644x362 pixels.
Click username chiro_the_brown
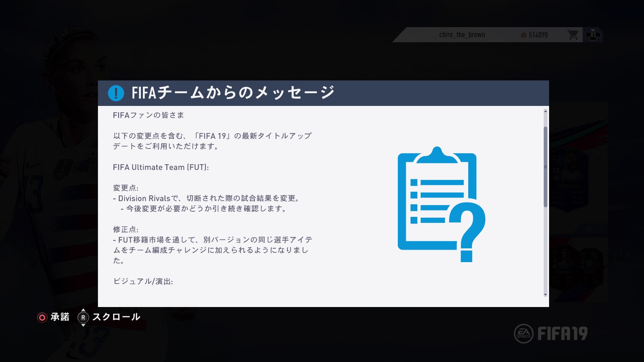(462, 35)
